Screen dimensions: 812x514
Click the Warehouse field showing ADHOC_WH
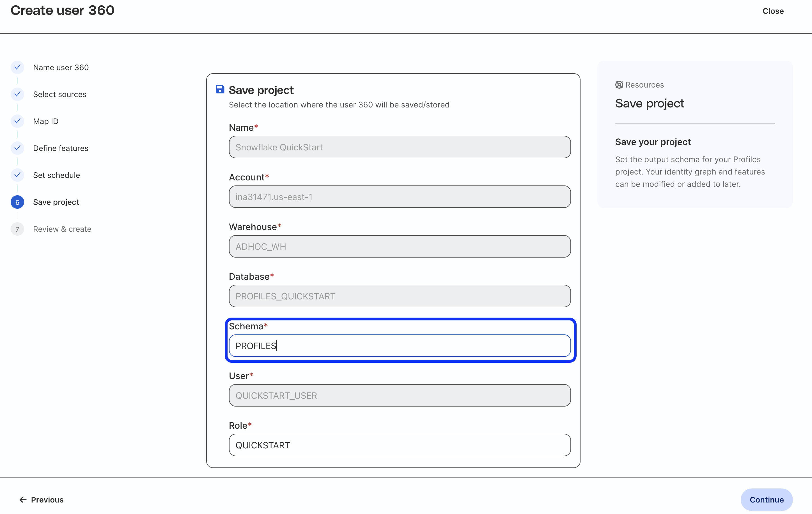coord(400,247)
